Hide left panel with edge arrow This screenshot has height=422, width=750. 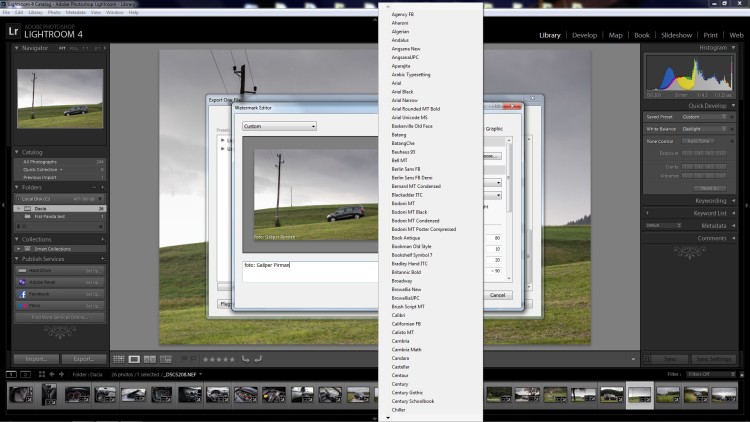point(3,205)
